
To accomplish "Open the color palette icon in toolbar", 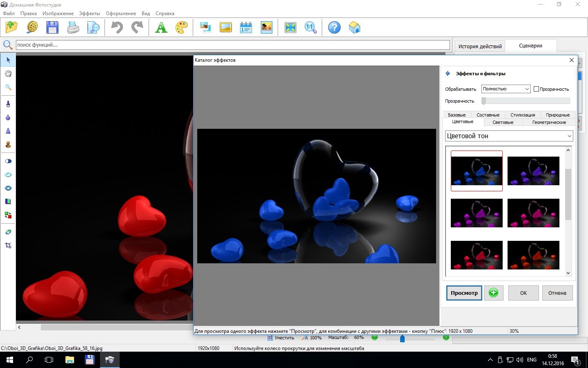I will tap(181, 28).
